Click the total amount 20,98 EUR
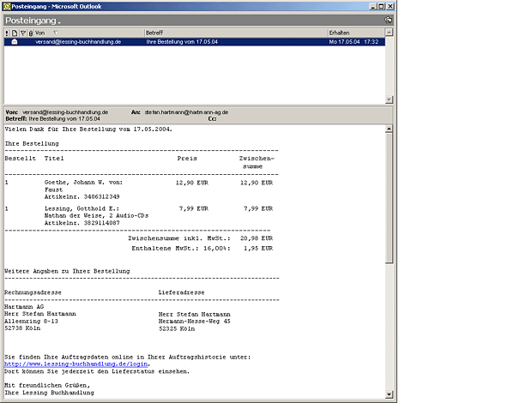532x403 pixels. click(x=257, y=238)
